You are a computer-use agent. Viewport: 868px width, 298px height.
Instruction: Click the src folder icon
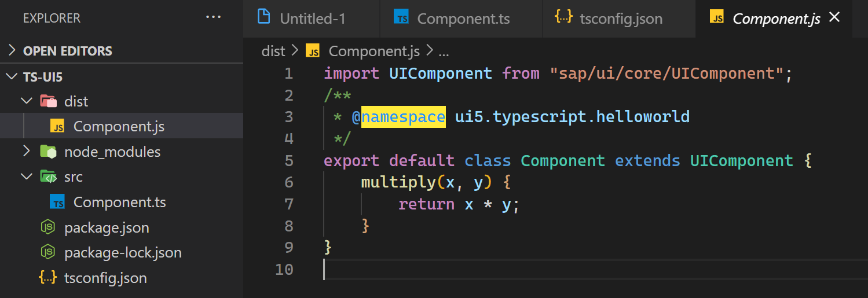click(x=48, y=176)
